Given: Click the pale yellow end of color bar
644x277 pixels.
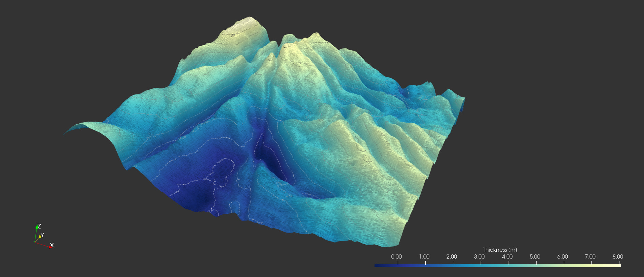Looking at the screenshot, I should (x=619, y=265).
